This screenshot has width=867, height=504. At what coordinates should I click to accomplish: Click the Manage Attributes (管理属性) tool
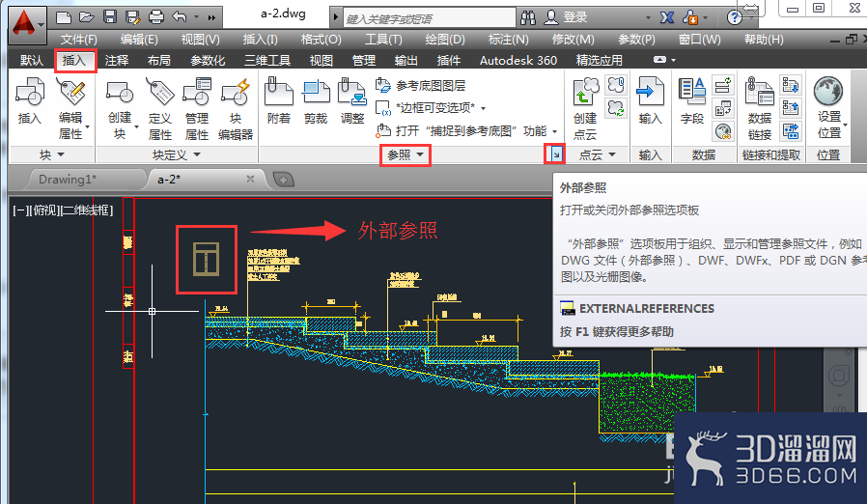click(197, 108)
